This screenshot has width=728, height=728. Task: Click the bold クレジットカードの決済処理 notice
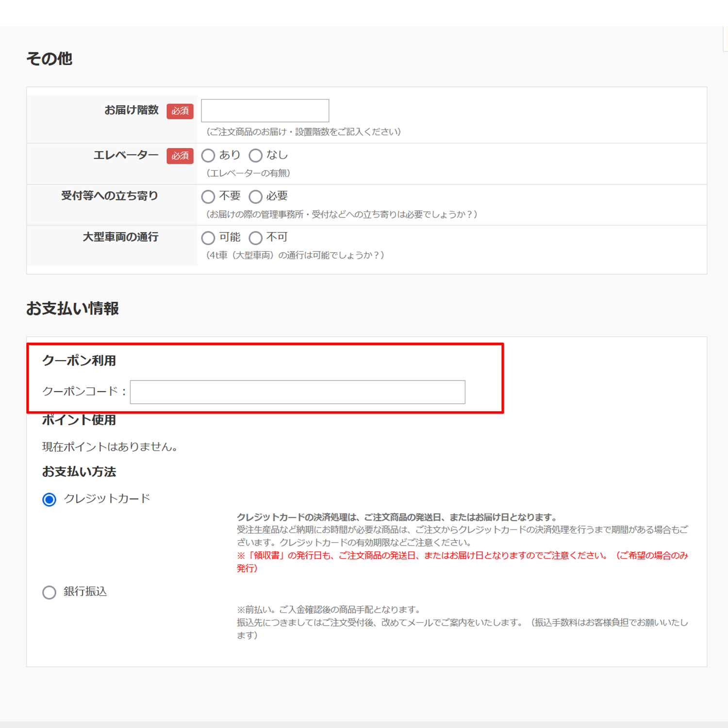click(x=398, y=517)
